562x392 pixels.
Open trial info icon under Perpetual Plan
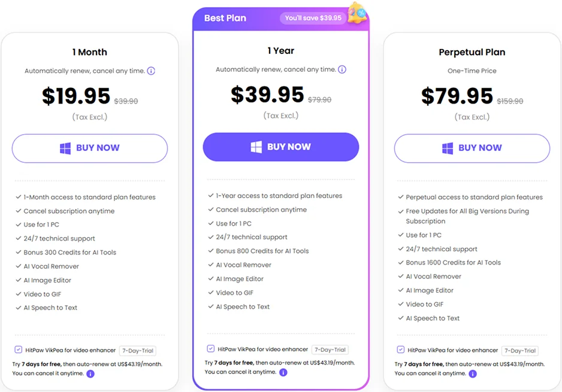click(x=473, y=373)
